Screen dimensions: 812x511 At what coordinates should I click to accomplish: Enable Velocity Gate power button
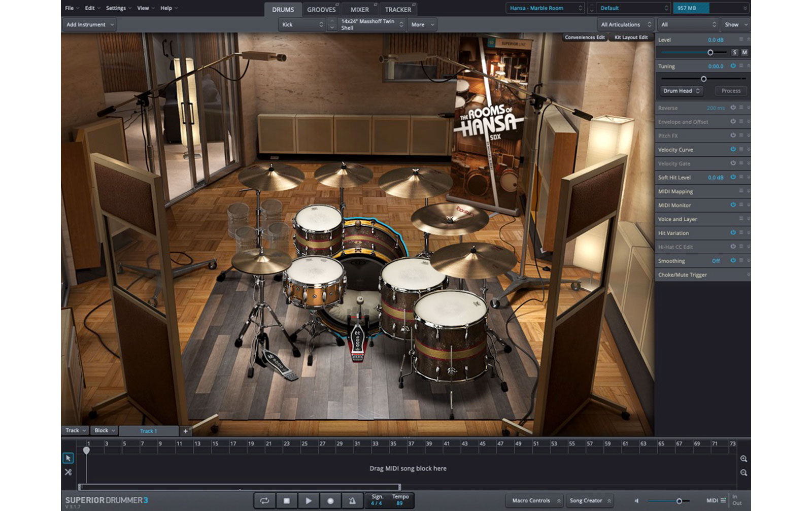tap(733, 163)
